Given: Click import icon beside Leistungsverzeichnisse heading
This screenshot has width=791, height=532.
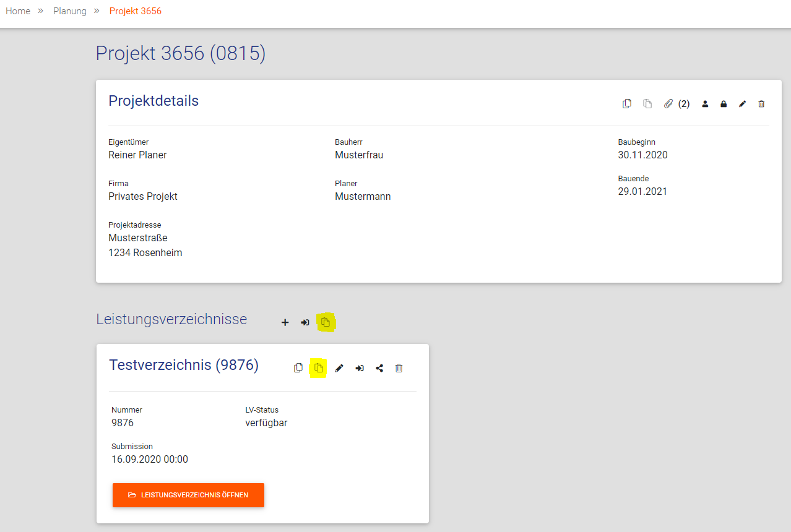Looking at the screenshot, I should click(x=305, y=322).
